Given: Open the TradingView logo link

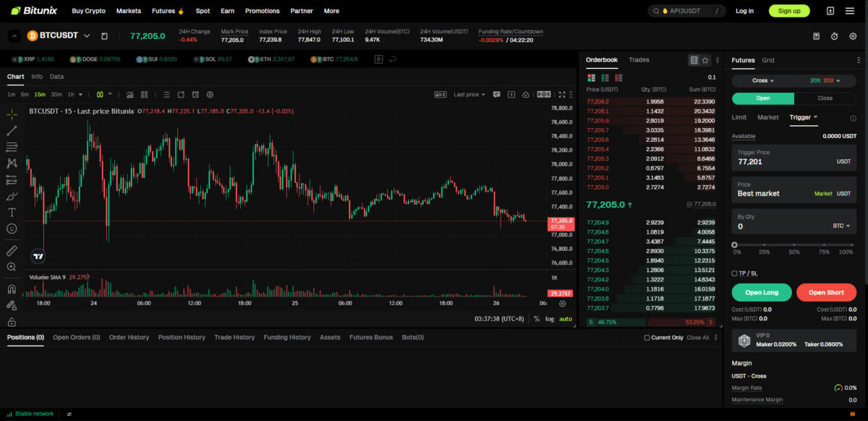Looking at the screenshot, I should click(38, 255).
